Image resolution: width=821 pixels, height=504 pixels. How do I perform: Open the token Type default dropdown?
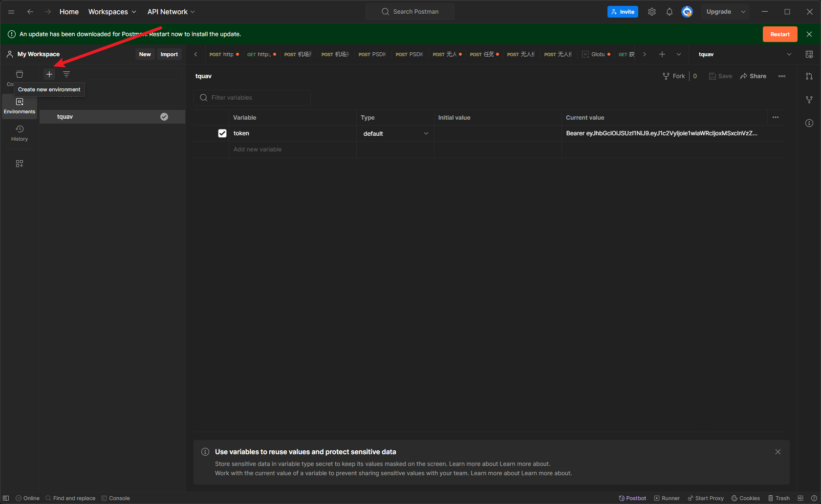395,133
